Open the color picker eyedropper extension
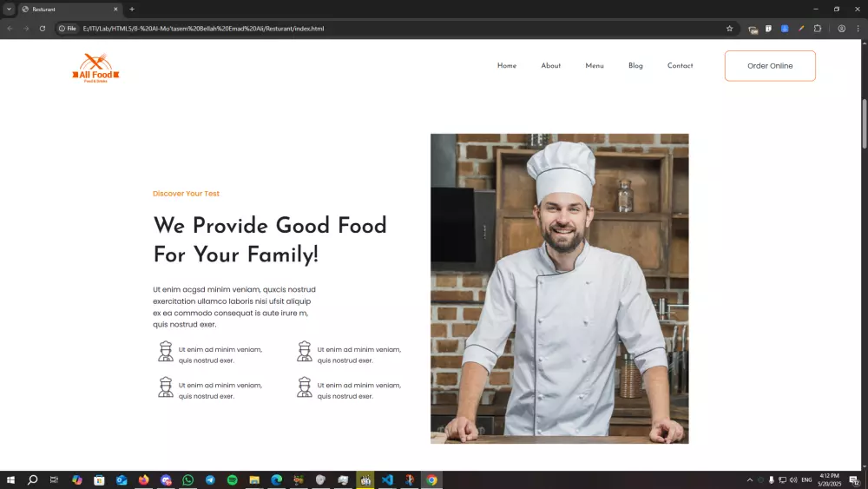 click(x=801, y=29)
